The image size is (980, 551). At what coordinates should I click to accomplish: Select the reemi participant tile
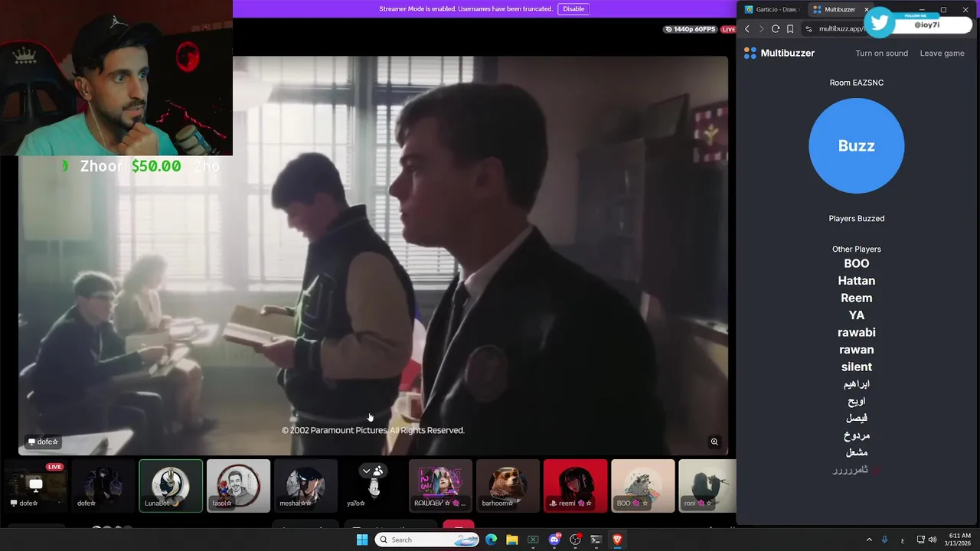(575, 485)
